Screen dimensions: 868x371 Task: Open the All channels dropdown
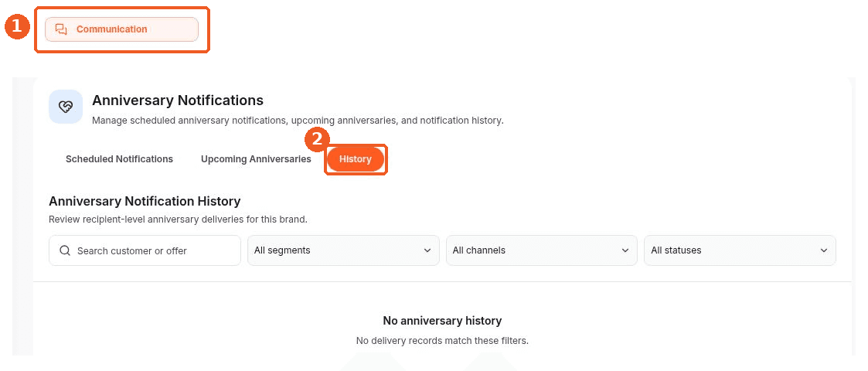click(x=541, y=250)
